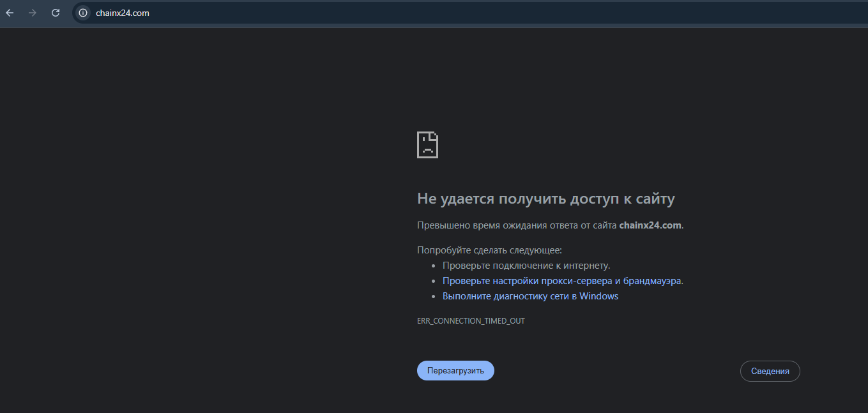Click the Проверьте подключение к интернету bullet text
The width and height of the screenshot is (868, 413).
526,266
